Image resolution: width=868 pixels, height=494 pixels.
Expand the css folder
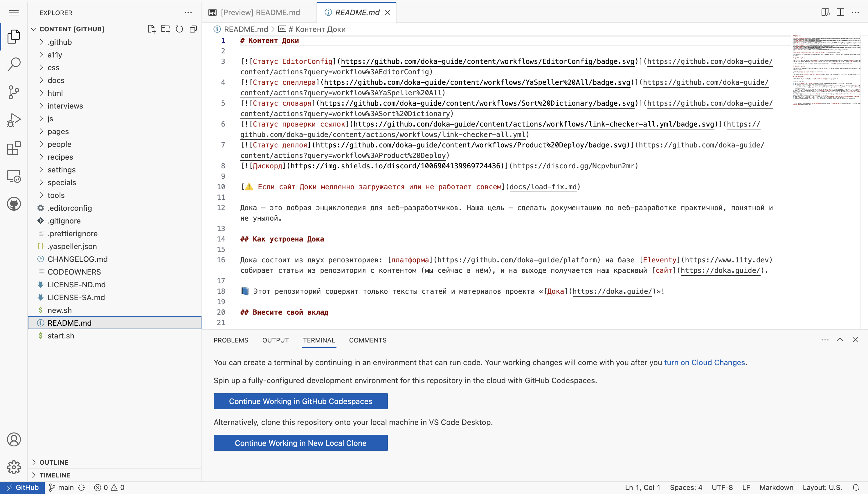click(115, 68)
